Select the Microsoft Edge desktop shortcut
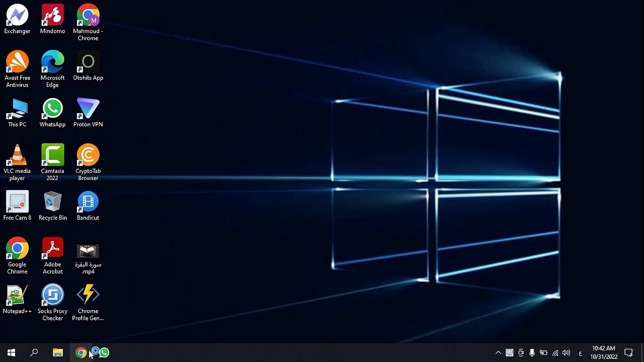 coord(52,69)
